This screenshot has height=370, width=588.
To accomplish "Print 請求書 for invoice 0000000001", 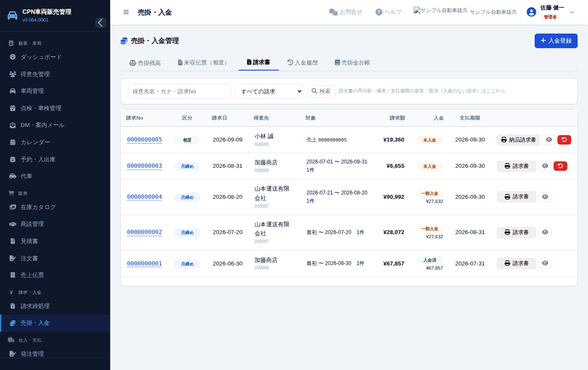I will (517, 263).
